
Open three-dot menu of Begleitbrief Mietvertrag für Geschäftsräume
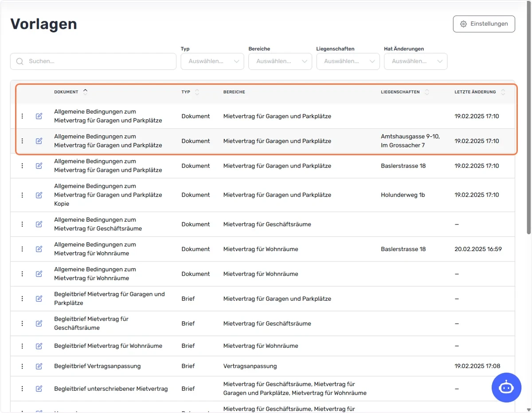22,324
